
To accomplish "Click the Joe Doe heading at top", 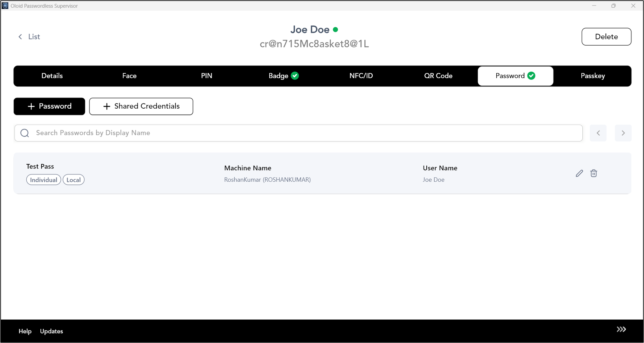I will tap(310, 30).
